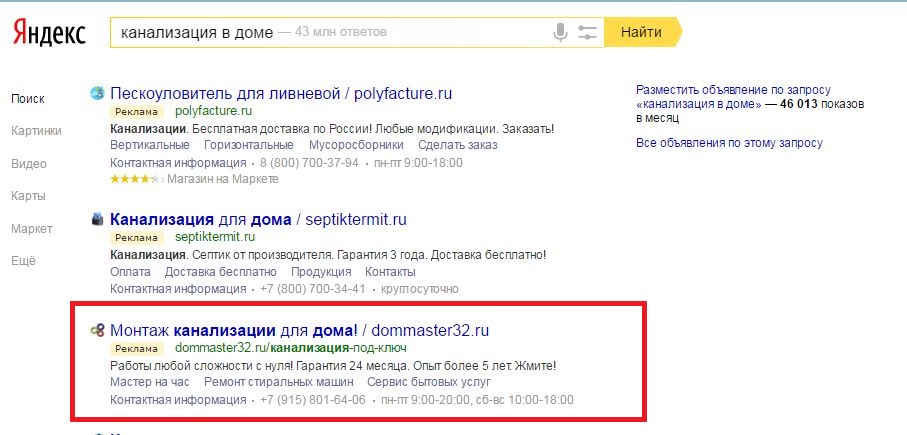Click the Реклама label under dommaster32.ru title

click(x=137, y=349)
